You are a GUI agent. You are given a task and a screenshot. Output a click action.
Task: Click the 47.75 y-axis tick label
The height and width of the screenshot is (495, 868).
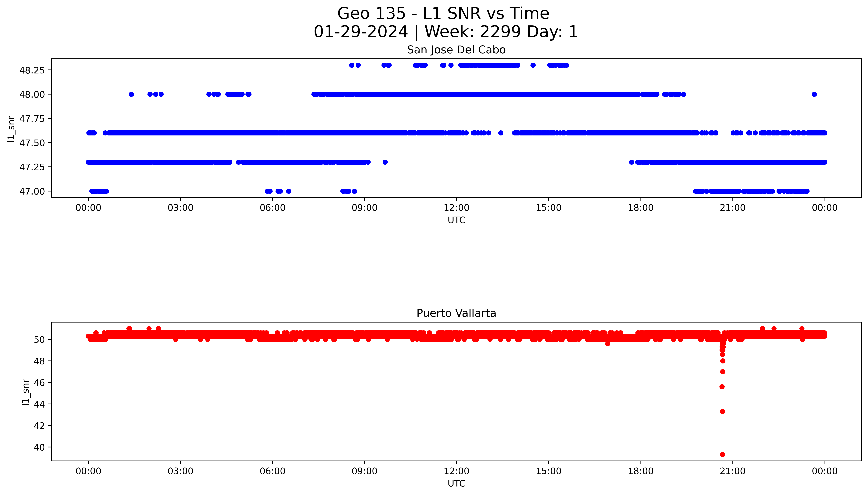click(32, 119)
